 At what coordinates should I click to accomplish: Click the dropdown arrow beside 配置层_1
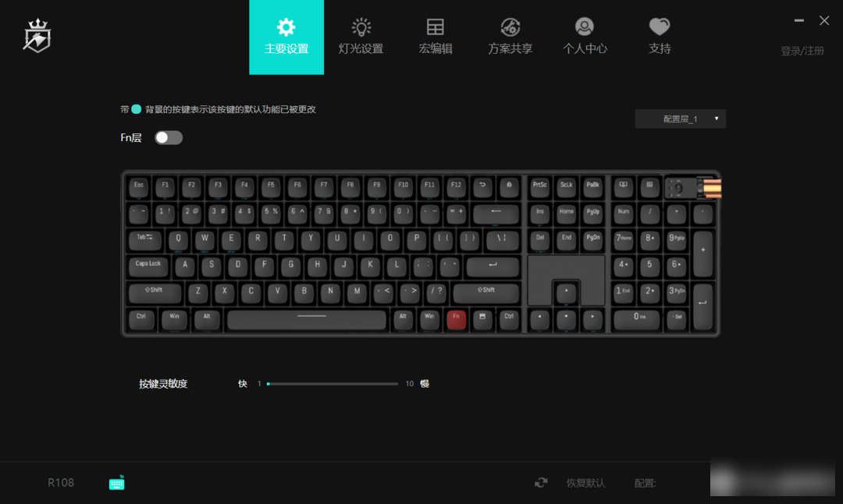click(716, 119)
